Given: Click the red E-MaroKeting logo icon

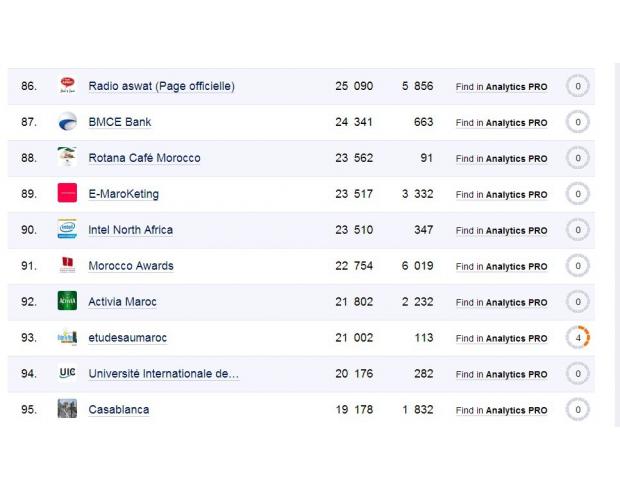Looking at the screenshot, I should click(67, 193).
